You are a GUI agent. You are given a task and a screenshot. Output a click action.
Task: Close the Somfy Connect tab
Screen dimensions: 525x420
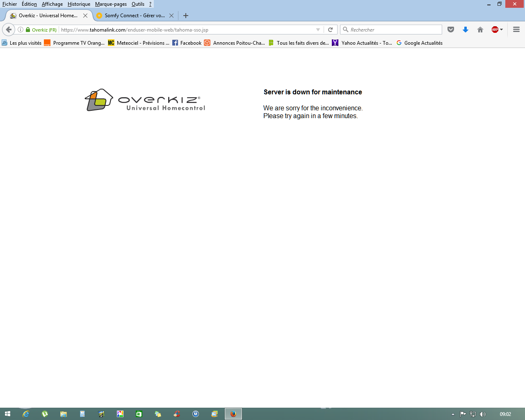coord(171,16)
